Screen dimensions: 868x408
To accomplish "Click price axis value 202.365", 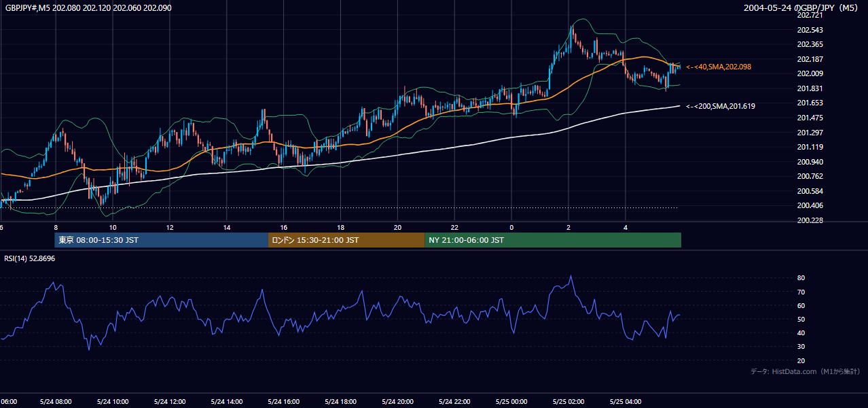I will pyautogui.click(x=810, y=44).
